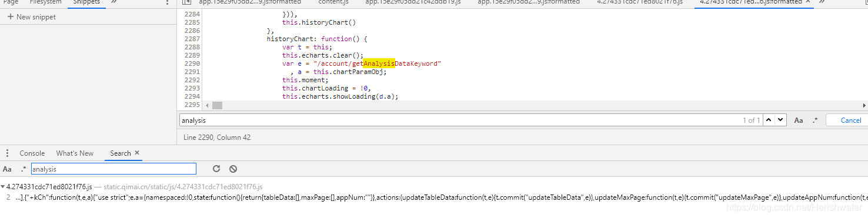Go to previous find match
Image resolution: width=868 pixels, height=218 pixels.
point(769,120)
